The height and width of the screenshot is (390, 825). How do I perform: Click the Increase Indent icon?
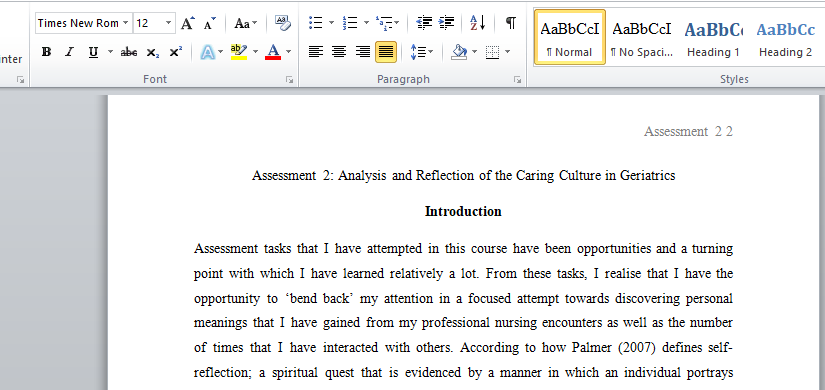[446, 23]
